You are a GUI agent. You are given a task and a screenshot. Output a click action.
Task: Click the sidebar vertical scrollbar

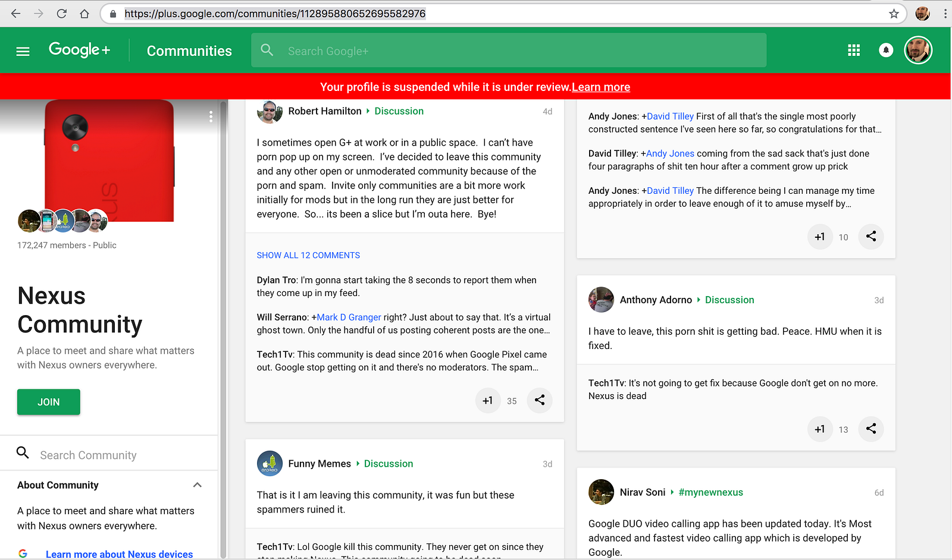coord(223,329)
